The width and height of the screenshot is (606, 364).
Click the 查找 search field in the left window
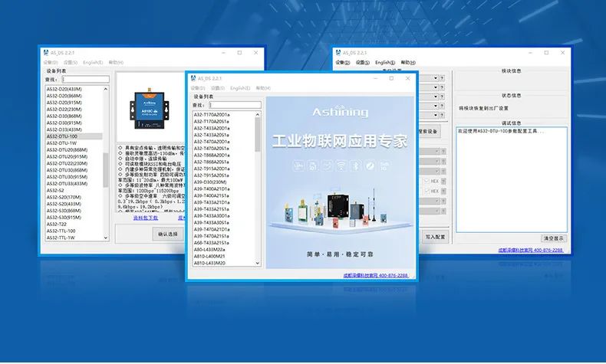[x=85, y=80]
